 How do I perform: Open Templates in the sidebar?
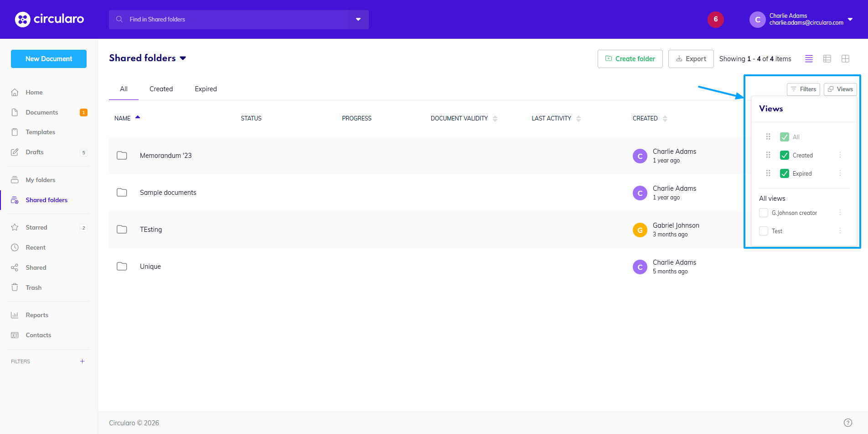click(x=40, y=132)
